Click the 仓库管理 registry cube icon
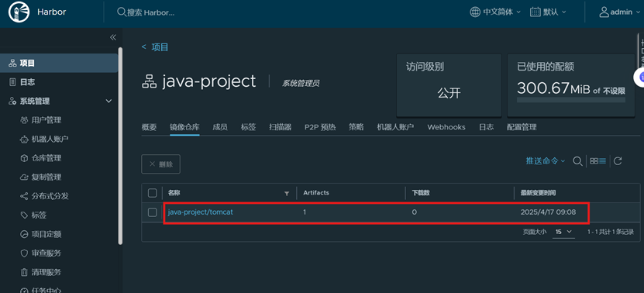The image size is (644, 293). (x=24, y=158)
